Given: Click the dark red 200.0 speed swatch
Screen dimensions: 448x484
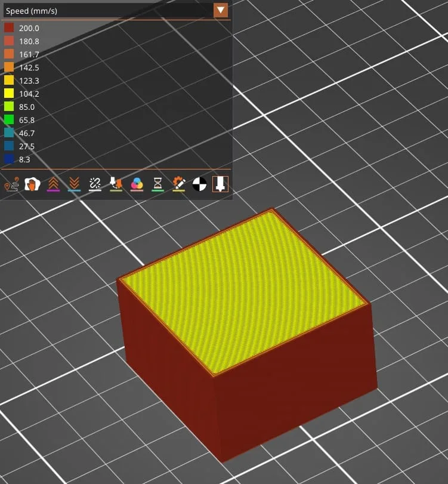Looking at the screenshot, I should tap(9, 28).
